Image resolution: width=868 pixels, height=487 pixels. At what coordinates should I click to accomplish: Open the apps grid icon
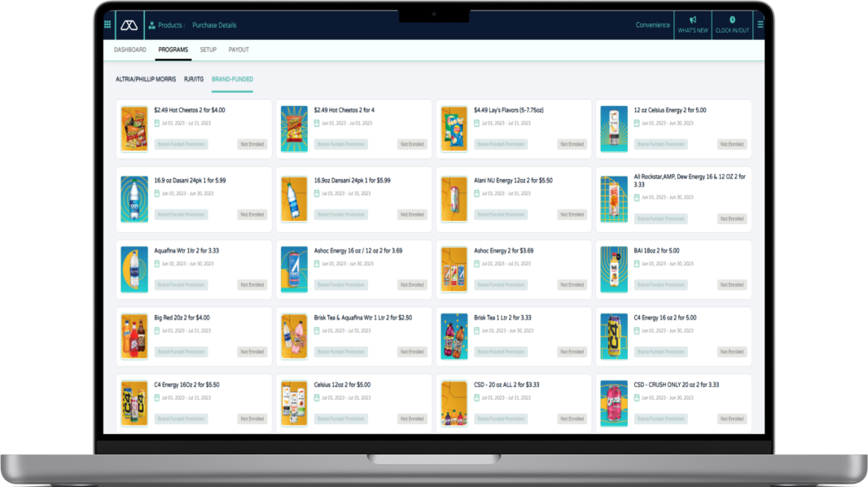(x=107, y=24)
